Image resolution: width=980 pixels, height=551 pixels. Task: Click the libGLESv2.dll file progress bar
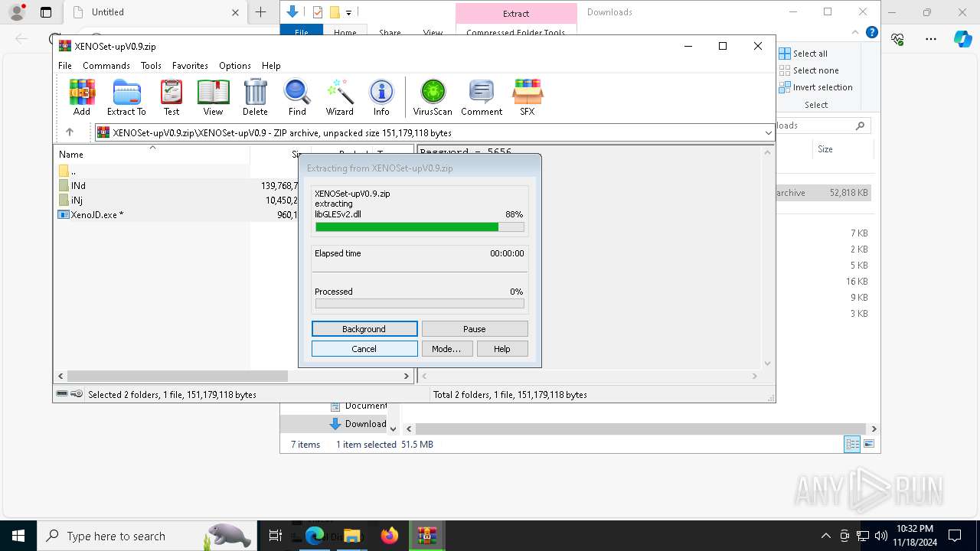[x=420, y=227]
